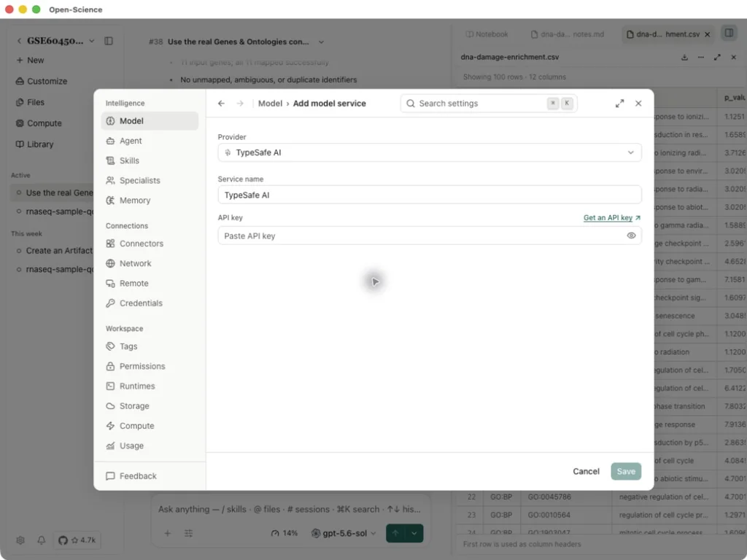Click the Model breadcrumb link

coord(270,104)
